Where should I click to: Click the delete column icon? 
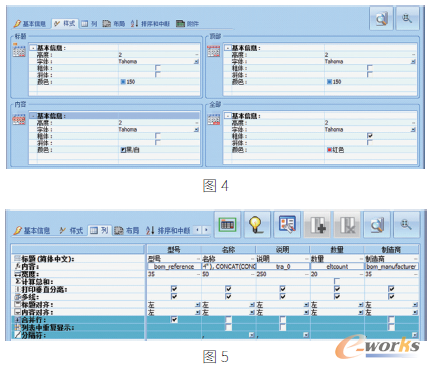click(x=347, y=225)
